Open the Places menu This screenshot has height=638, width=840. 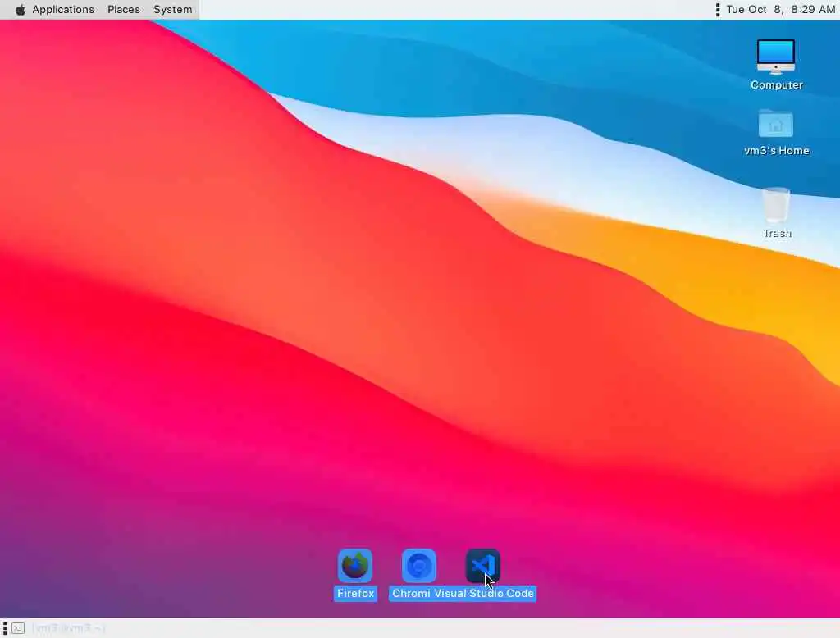click(x=124, y=10)
